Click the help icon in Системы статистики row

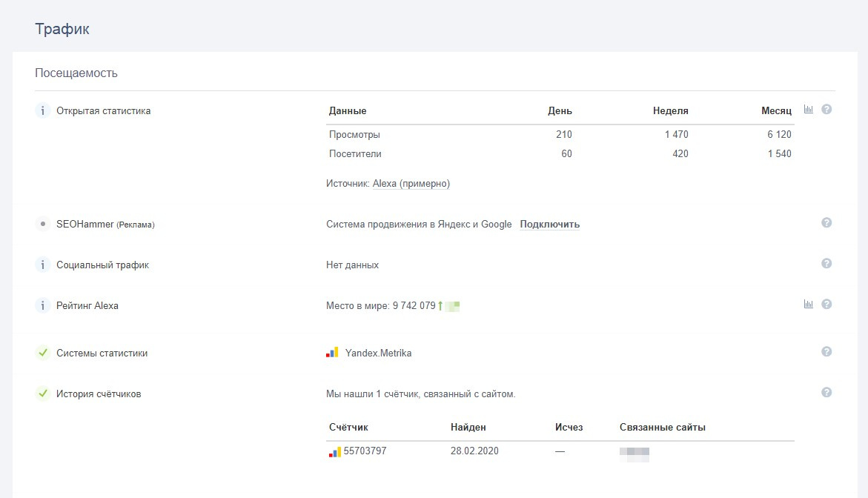[826, 352]
